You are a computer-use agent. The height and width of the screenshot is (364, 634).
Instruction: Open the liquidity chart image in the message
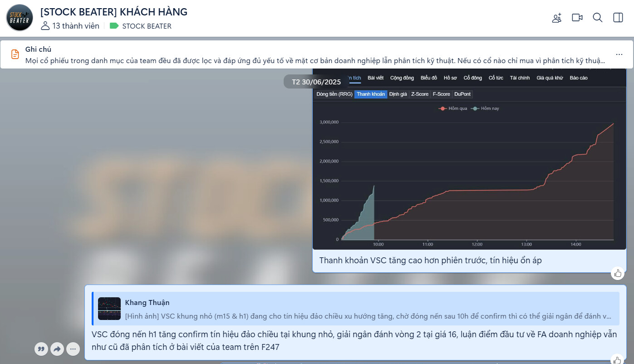click(x=469, y=159)
